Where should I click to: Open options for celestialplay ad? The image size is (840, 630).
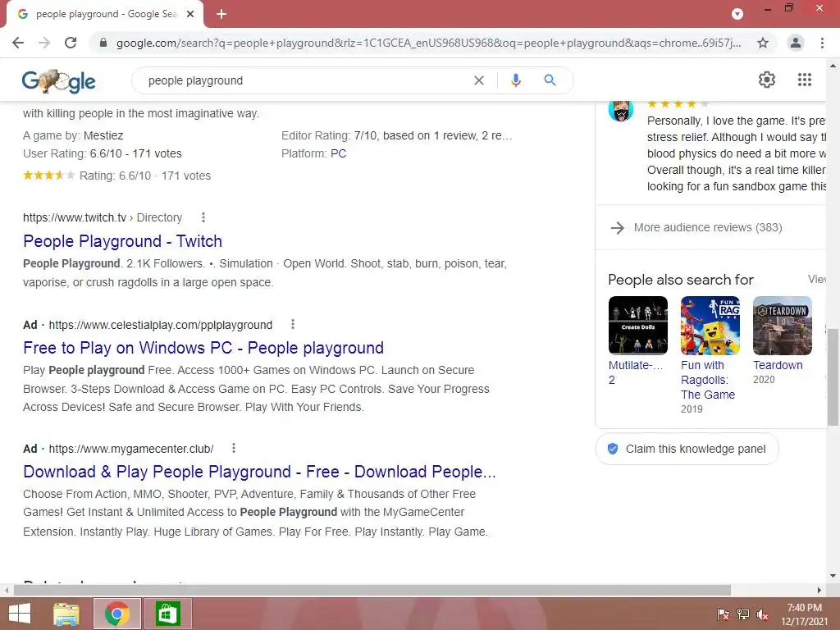click(x=293, y=325)
